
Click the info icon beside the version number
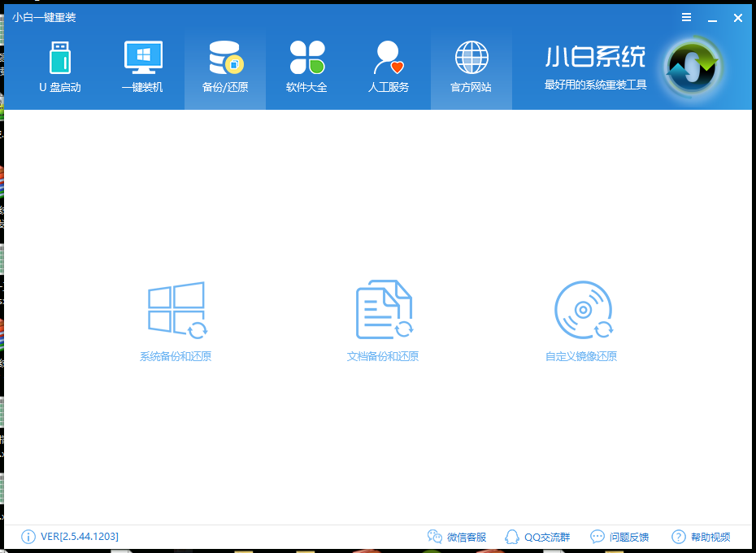[x=27, y=537]
